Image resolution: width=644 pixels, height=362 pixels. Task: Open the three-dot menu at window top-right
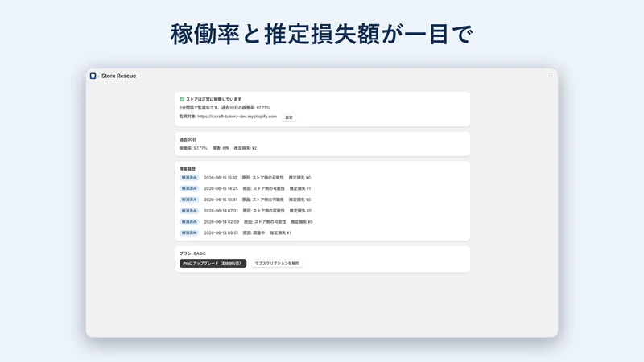551,76
